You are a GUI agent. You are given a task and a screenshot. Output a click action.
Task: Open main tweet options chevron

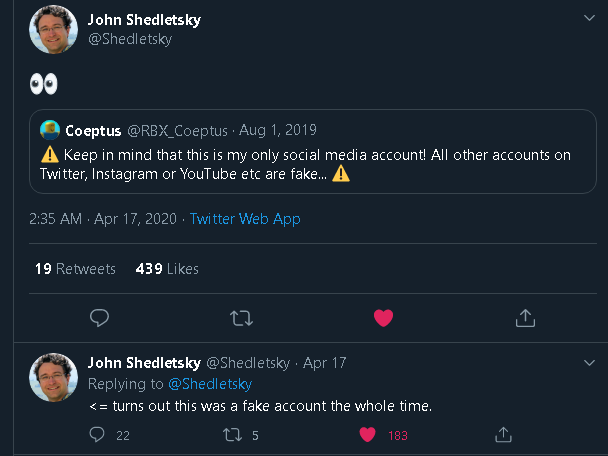591,18
